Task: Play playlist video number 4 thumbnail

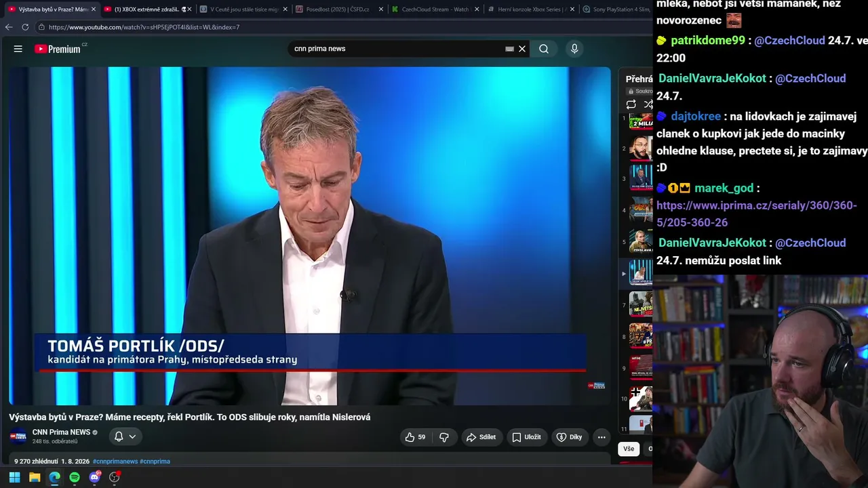Action: [641, 210]
